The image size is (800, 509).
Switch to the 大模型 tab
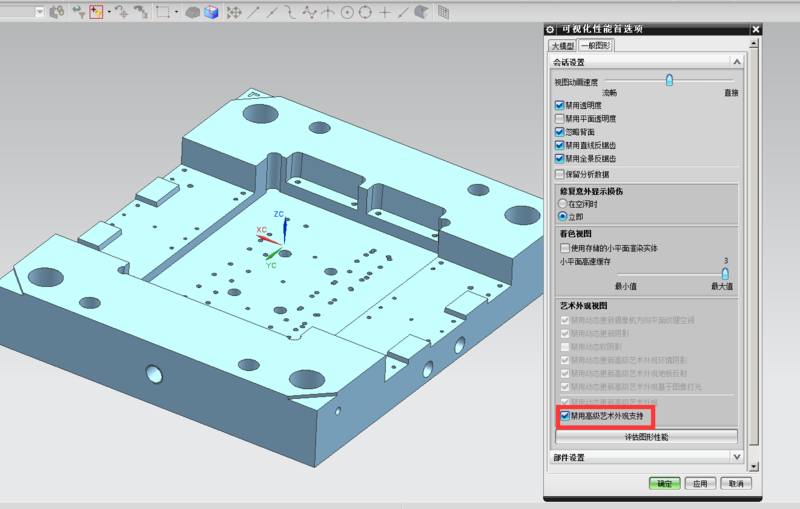tap(563, 45)
